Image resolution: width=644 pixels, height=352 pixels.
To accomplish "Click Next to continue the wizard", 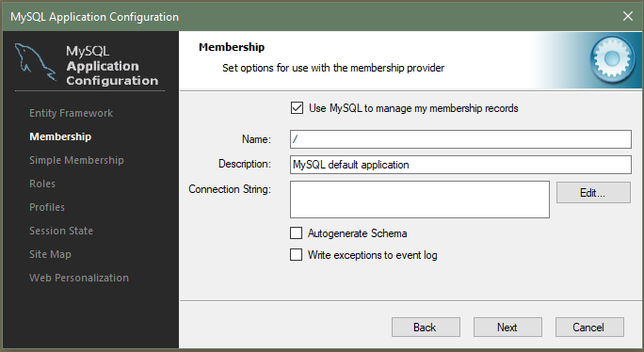I will tap(507, 327).
